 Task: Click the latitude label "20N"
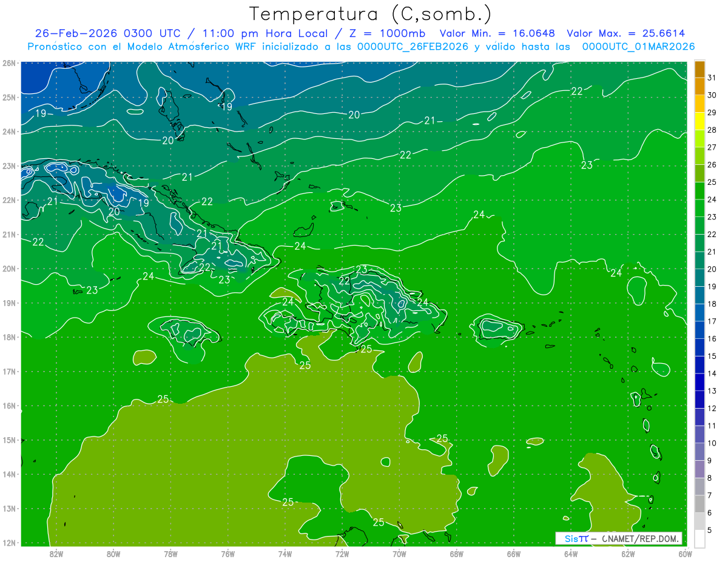(8, 269)
